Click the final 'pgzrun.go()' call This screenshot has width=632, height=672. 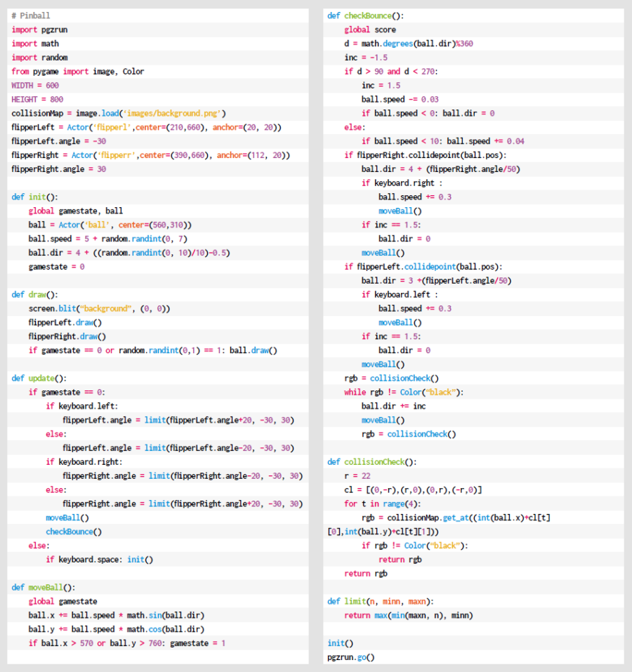pos(351,657)
